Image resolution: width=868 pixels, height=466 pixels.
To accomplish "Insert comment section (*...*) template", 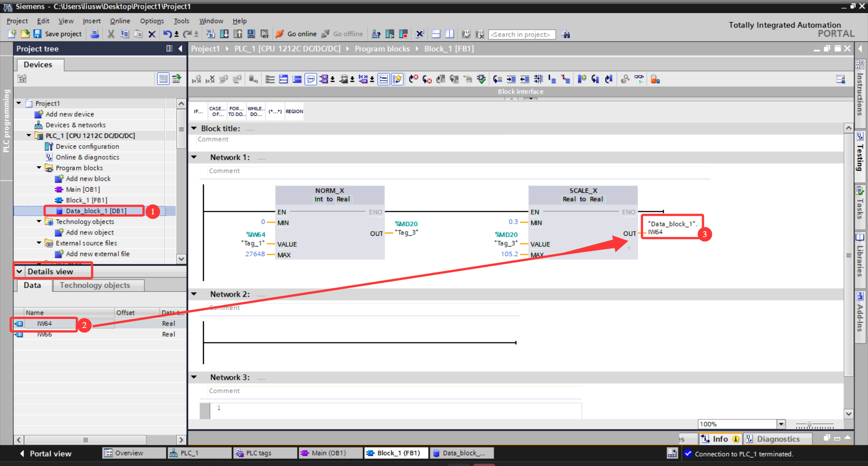I will point(275,111).
